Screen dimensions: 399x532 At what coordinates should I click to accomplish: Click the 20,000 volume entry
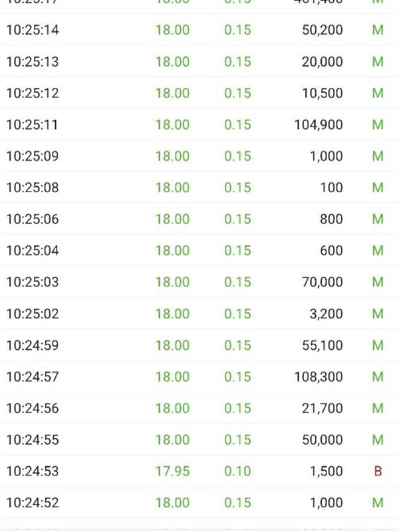[x=323, y=62]
